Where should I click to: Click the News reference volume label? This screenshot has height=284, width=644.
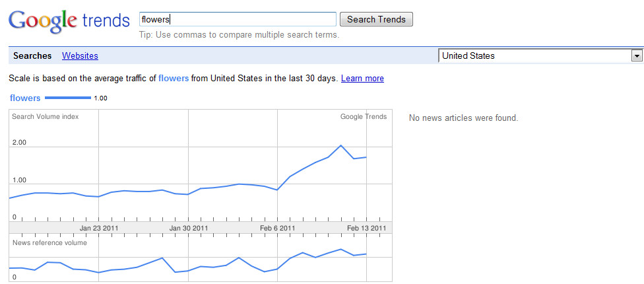click(49, 242)
